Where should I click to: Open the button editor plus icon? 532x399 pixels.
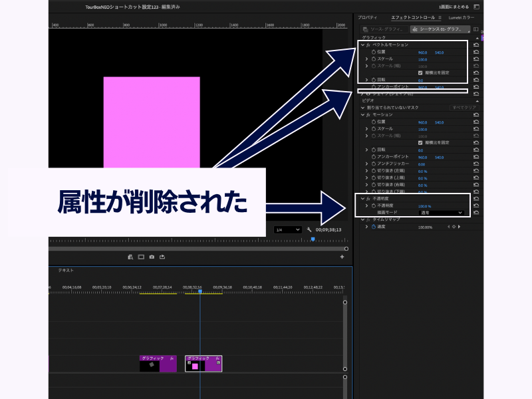[x=342, y=257]
